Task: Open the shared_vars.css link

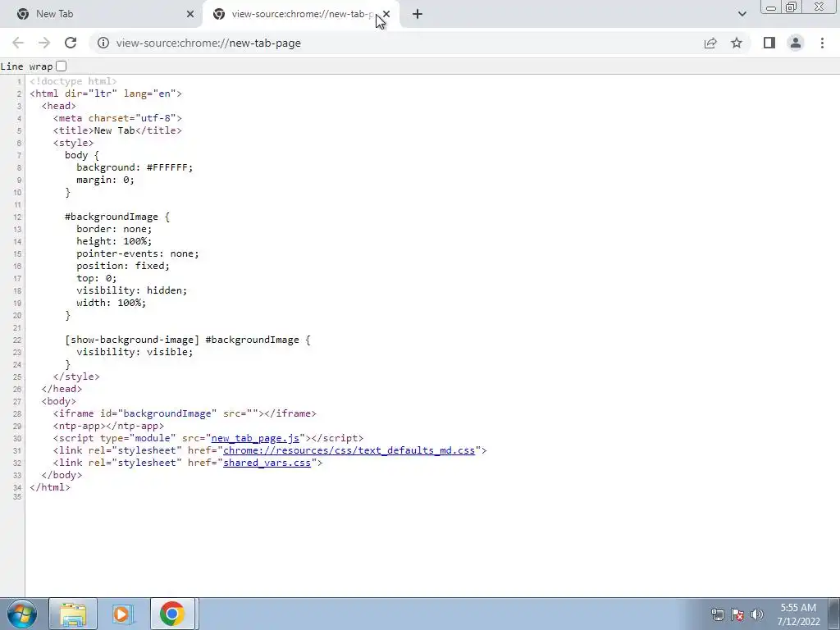Action: tap(267, 463)
